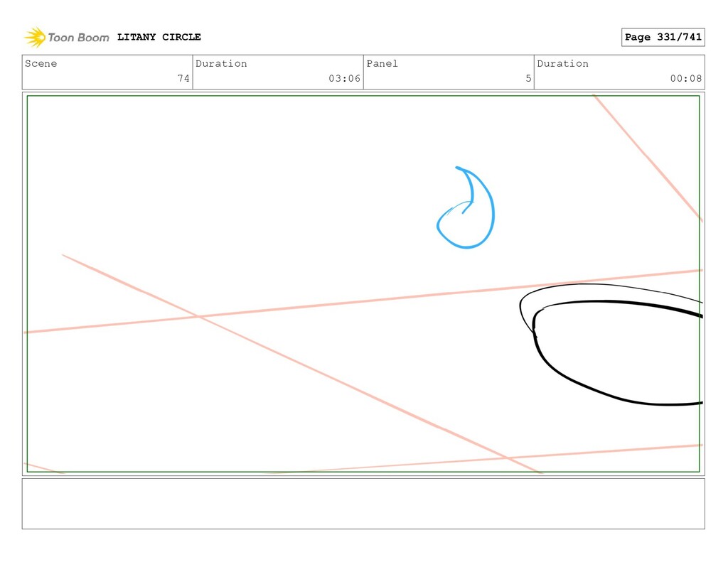728x562 pixels.
Task: Select panel number 5
Action: (x=528, y=78)
